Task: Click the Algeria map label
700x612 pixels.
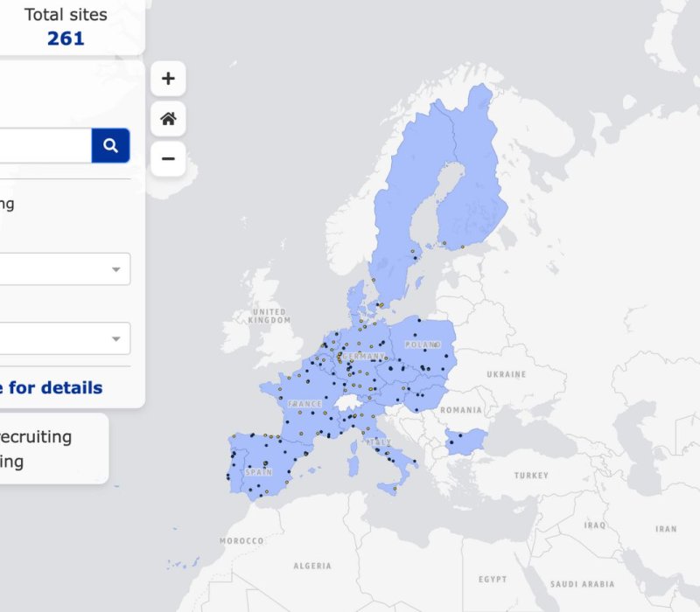Action: coord(312,566)
